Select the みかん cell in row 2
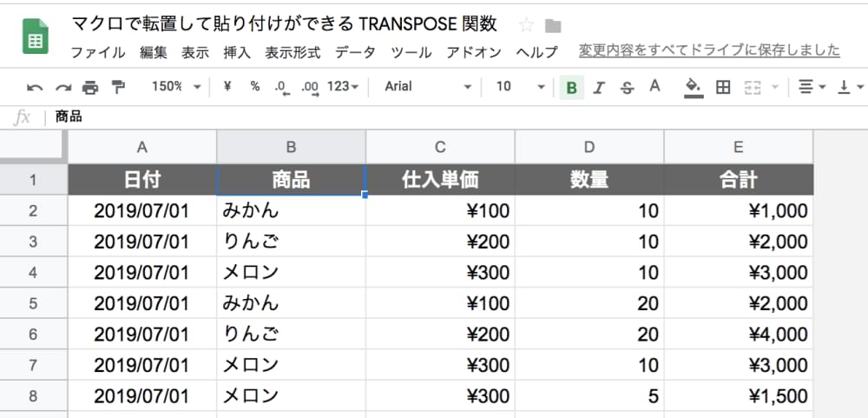The width and height of the screenshot is (868, 418). pos(291,210)
